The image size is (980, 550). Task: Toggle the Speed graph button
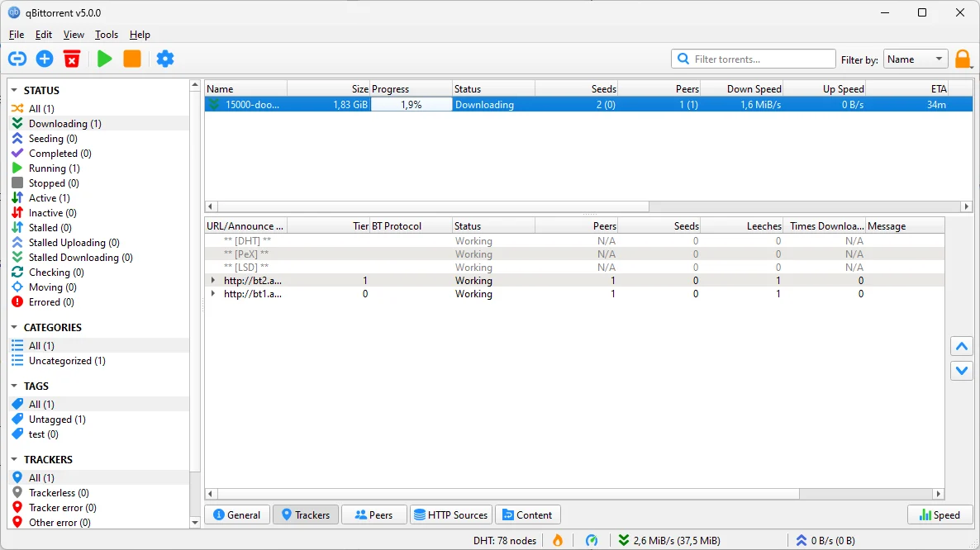940,514
